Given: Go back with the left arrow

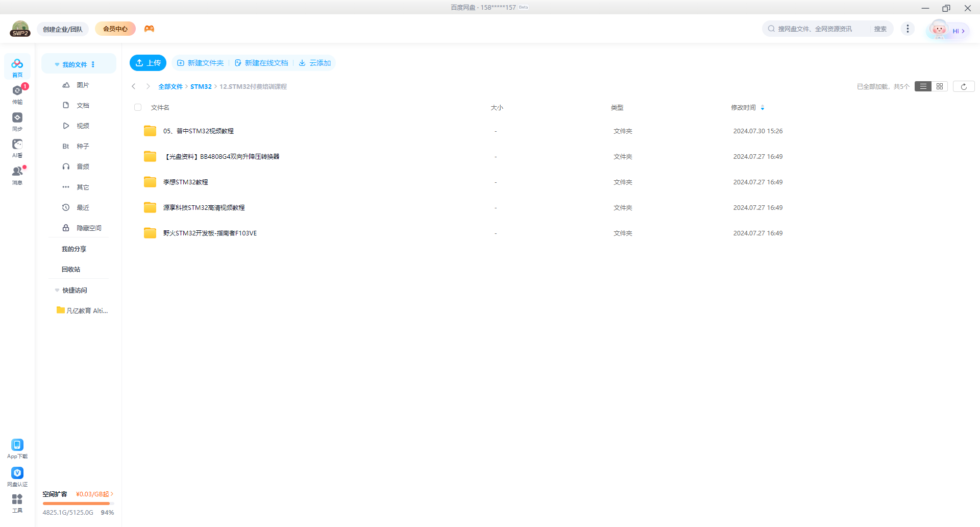Looking at the screenshot, I should pos(134,86).
